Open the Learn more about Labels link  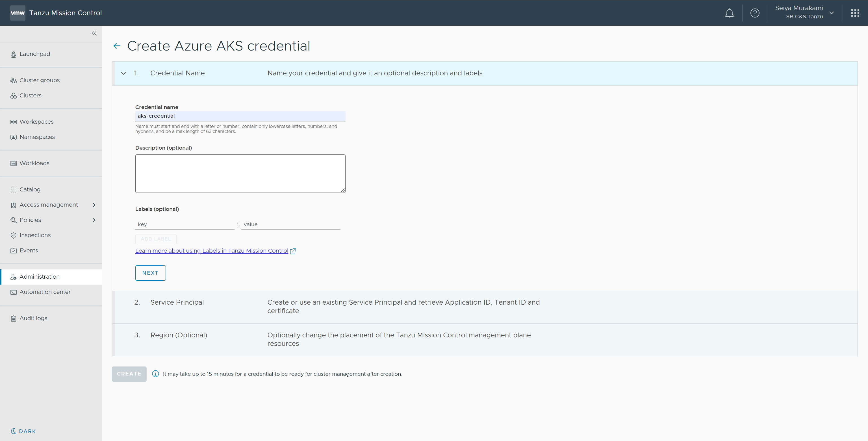click(212, 251)
